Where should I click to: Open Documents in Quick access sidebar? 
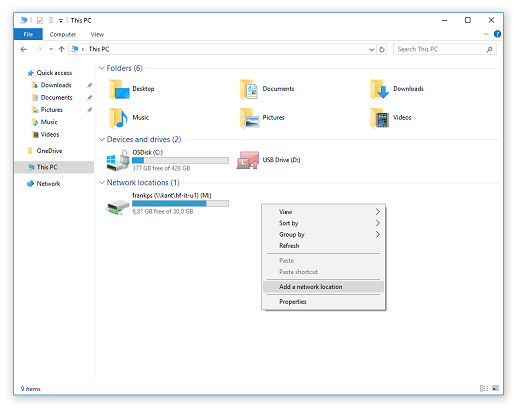tap(52, 97)
